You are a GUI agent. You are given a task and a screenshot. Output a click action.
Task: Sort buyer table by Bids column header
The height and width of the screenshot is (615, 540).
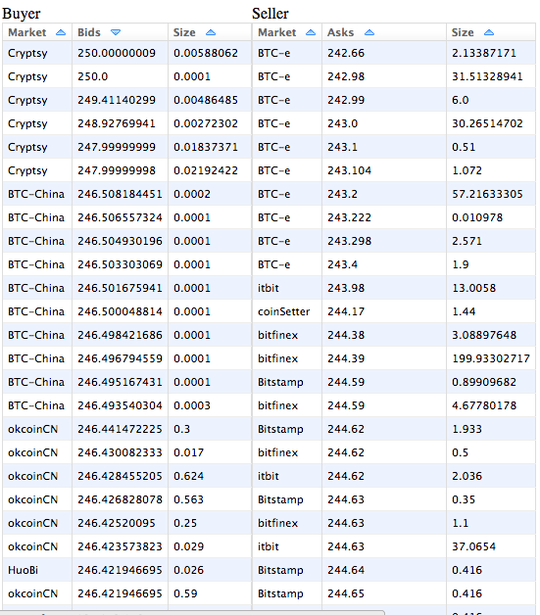coord(89,33)
